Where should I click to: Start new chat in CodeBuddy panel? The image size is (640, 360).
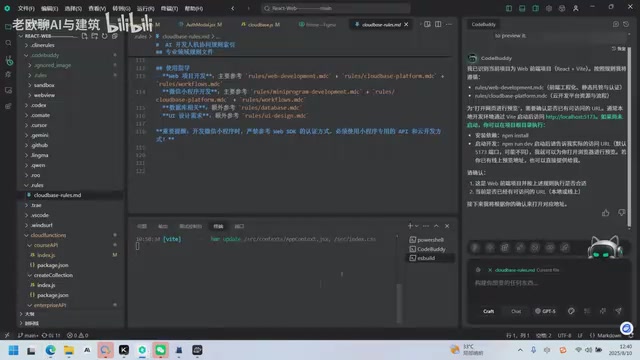616,24
